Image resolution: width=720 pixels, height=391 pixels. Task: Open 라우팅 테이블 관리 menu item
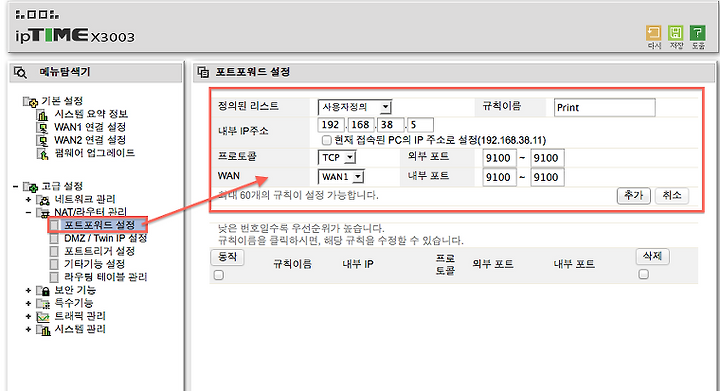point(106,277)
